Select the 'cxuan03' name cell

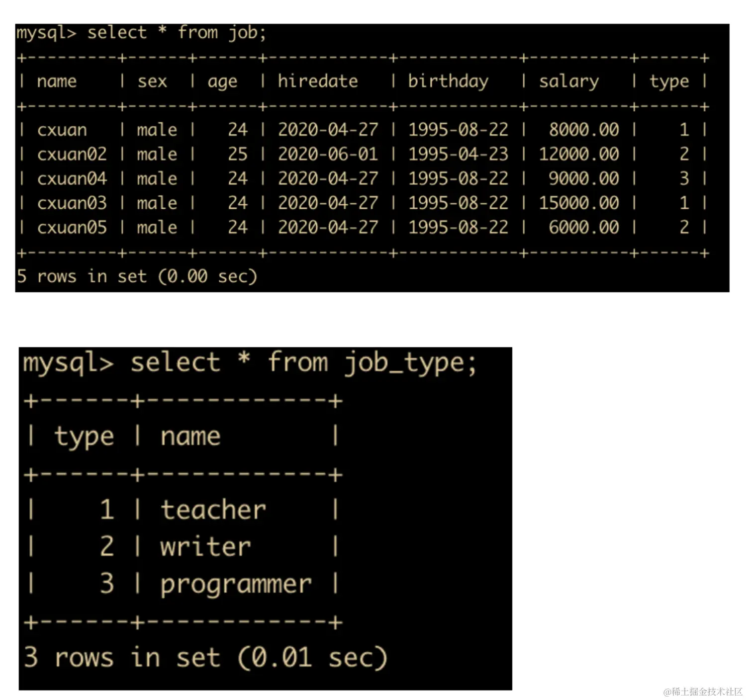point(72,203)
